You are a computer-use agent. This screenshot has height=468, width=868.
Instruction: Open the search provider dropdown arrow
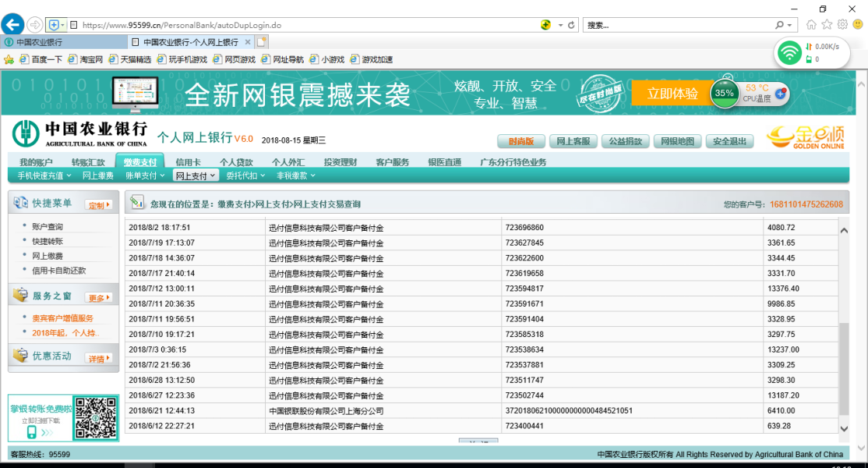click(x=789, y=25)
